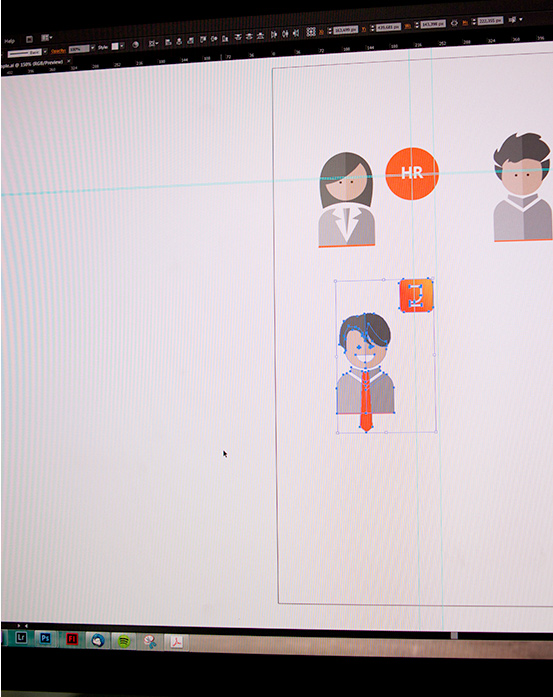Screen dimensions: 553x697
Task: Expand the opacity percentage dropdown
Action: [x=92, y=48]
